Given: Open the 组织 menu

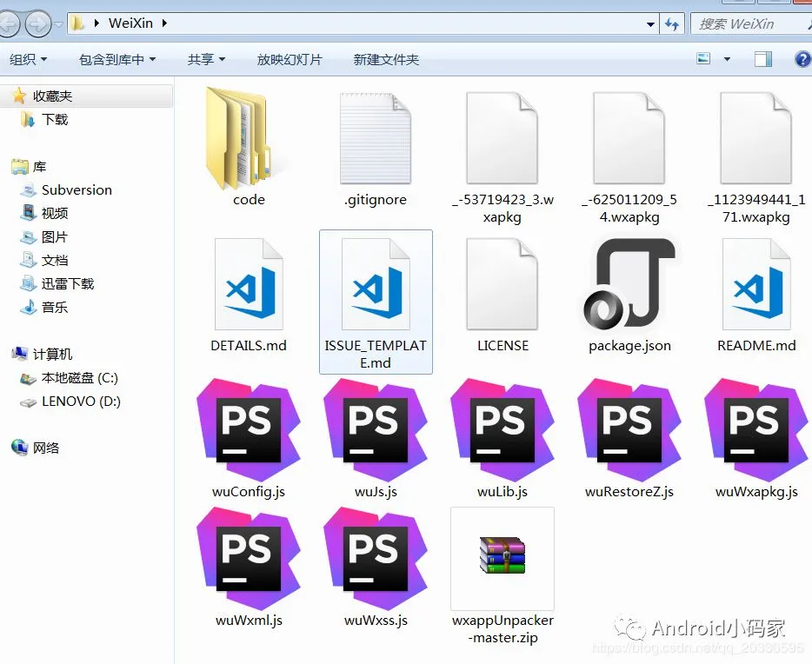Looking at the screenshot, I should 29,59.
